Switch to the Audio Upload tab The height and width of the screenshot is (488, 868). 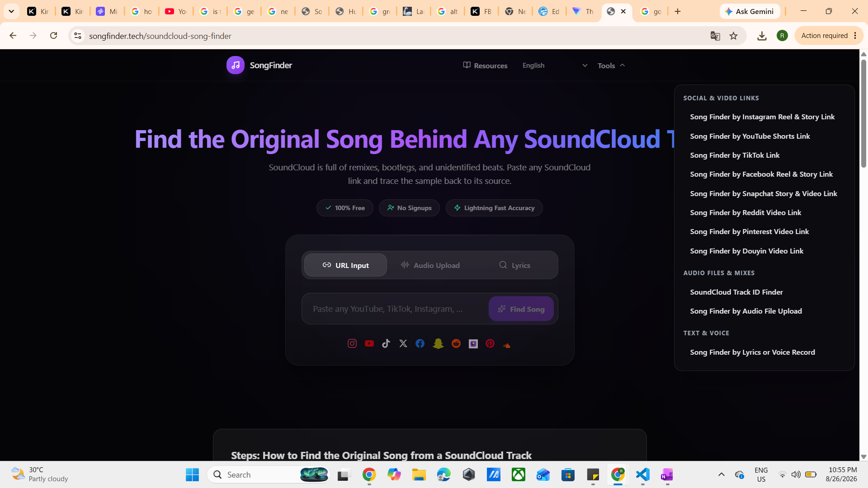430,265
